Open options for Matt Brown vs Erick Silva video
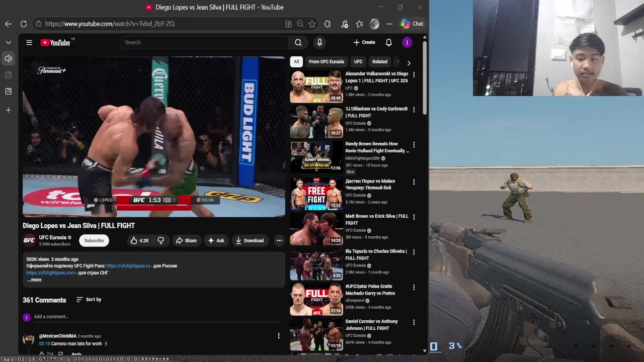The image size is (644, 362). pos(414,217)
